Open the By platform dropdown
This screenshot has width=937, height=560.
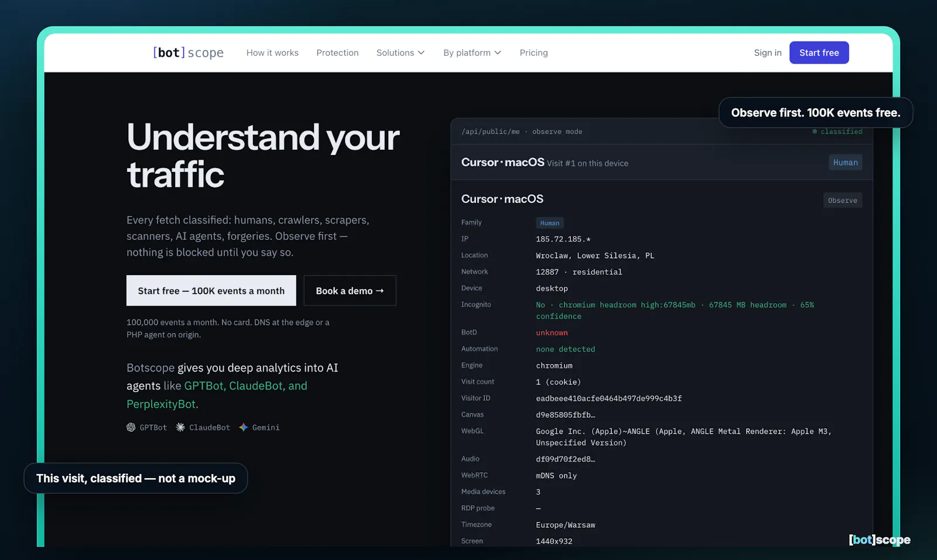[x=472, y=53]
